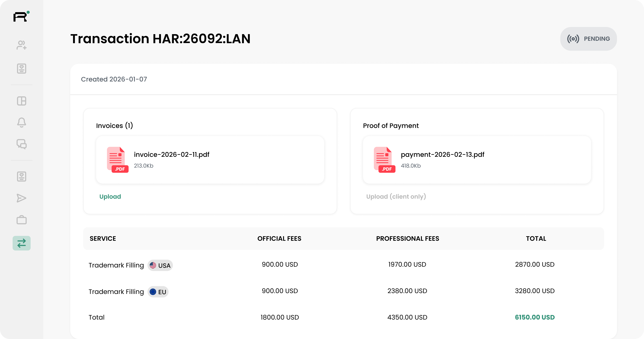Click the Upload (client only) link
The height and width of the screenshot is (339, 644).
coord(396,197)
